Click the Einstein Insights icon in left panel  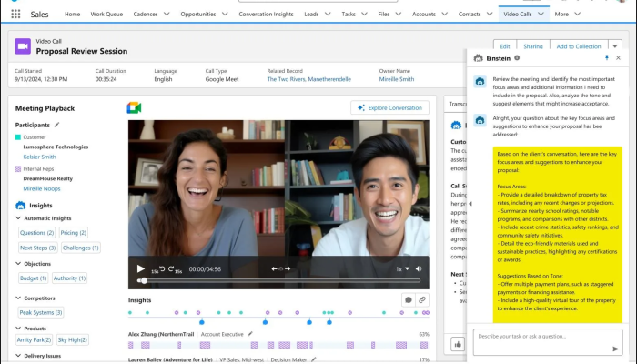click(x=20, y=205)
